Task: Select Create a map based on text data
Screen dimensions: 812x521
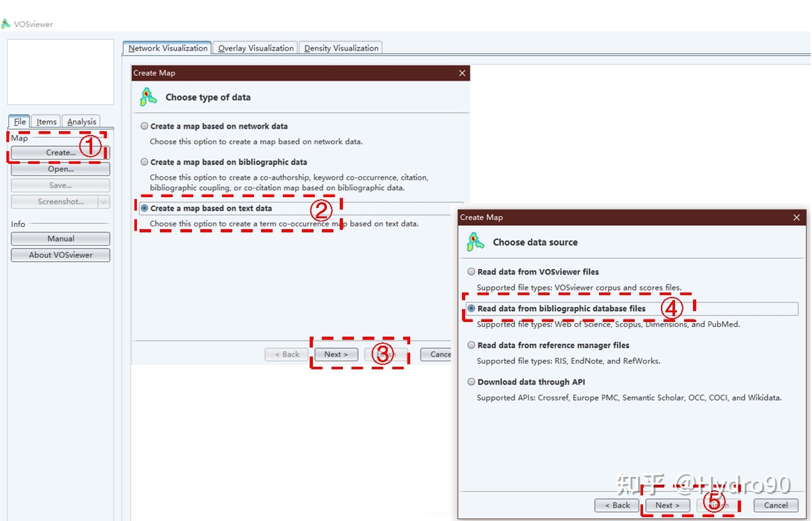Action: 145,208
